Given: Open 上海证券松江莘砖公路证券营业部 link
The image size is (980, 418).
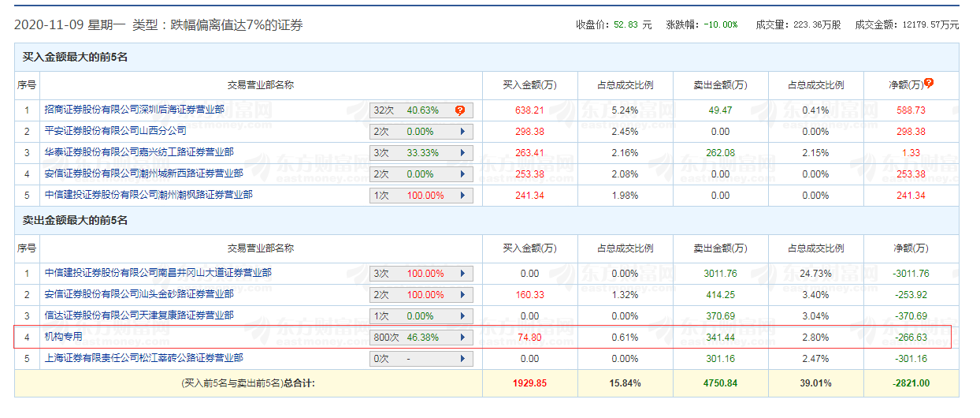Looking at the screenshot, I should coord(143,358).
